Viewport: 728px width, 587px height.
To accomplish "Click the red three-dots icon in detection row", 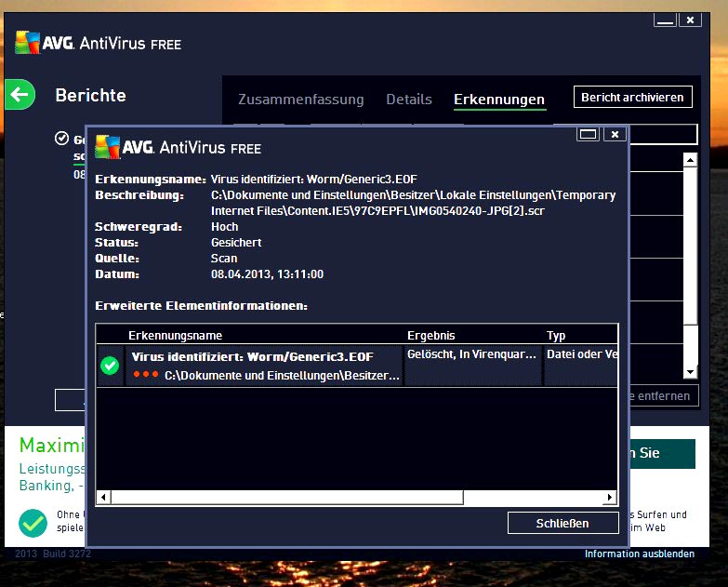I will 146,374.
